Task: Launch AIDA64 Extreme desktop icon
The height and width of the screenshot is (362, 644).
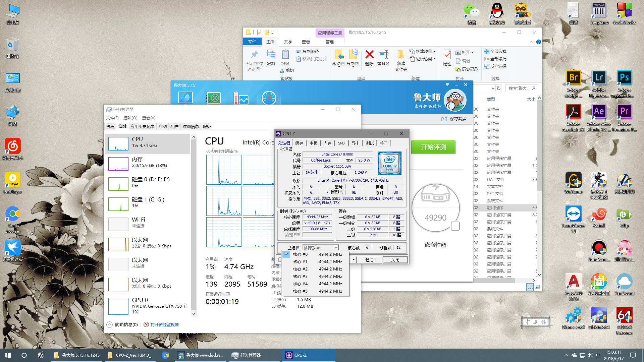Action: 624,321
